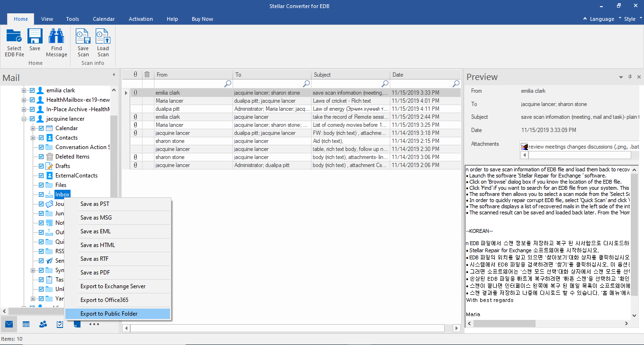Screen dimensions: 644x345
Task: Expand Calendar folder node
Action: point(33,128)
